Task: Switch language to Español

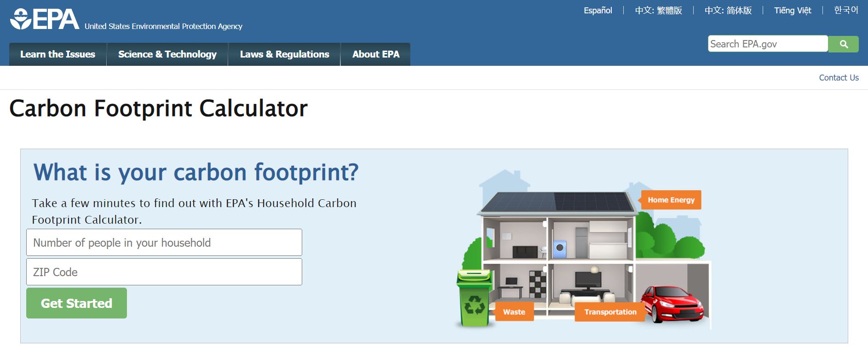Action: click(x=598, y=11)
